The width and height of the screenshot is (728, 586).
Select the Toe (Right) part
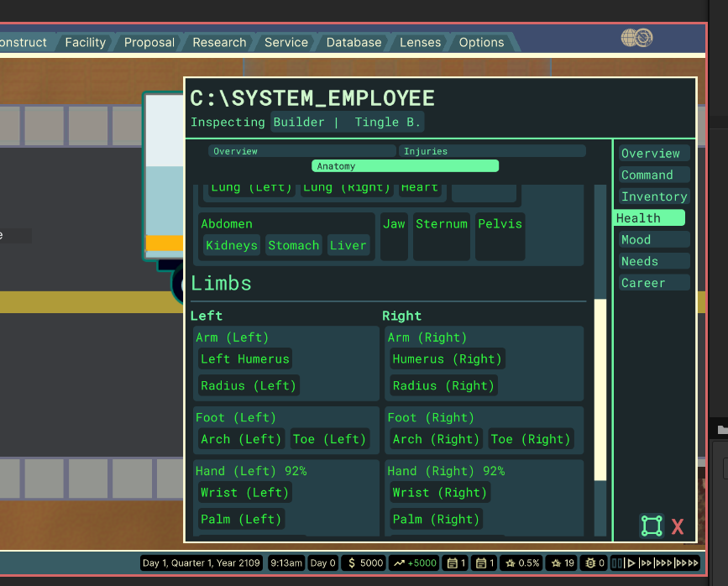pos(531,439)
